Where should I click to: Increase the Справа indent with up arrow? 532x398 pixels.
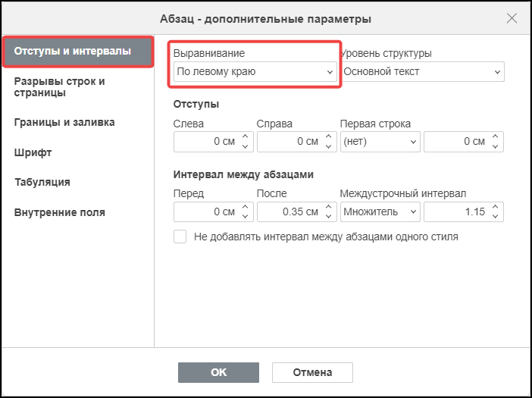pyautogui.click(x=328, y=136)
